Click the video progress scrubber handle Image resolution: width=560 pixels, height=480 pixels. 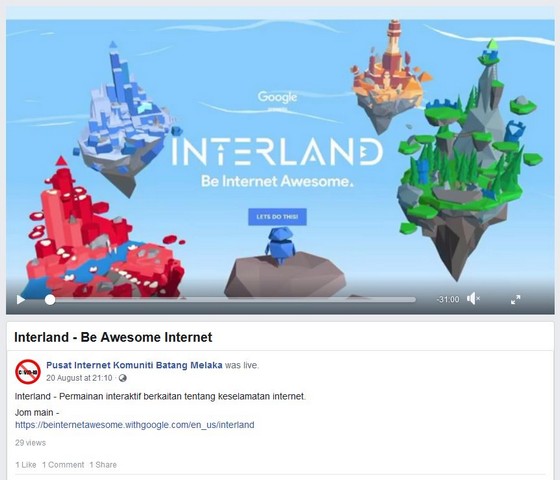click(50, 300)
